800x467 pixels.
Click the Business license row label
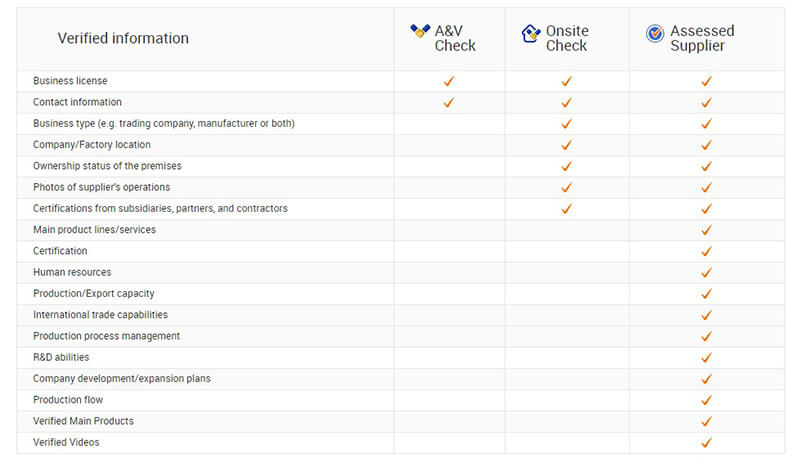coord(70,81)
